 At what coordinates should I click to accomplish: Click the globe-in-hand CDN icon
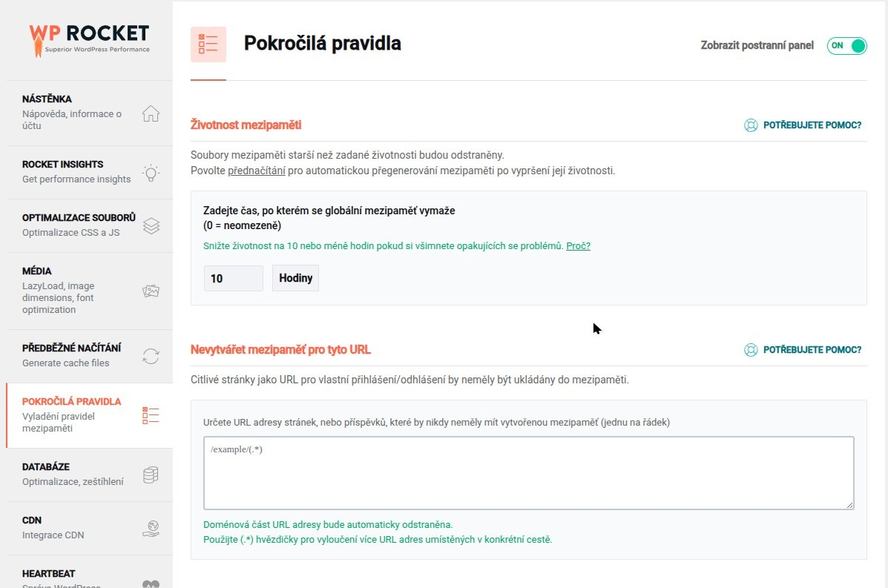tap(151, 529)
